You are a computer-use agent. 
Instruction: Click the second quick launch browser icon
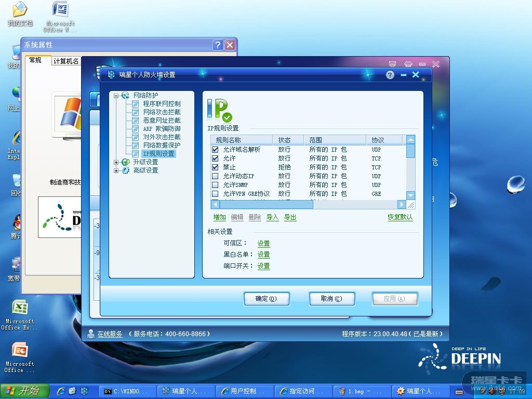click(72, 391)
